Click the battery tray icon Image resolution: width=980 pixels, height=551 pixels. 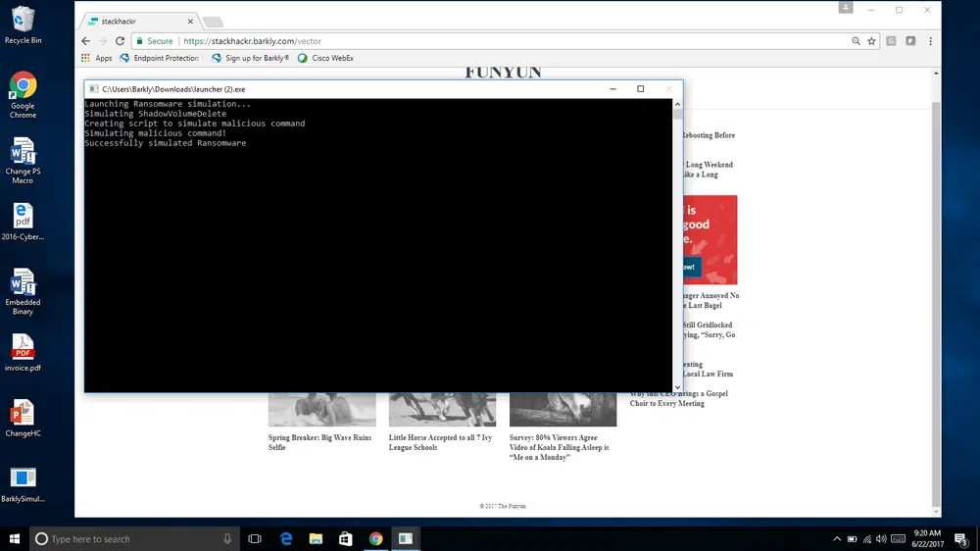point(852,538)
